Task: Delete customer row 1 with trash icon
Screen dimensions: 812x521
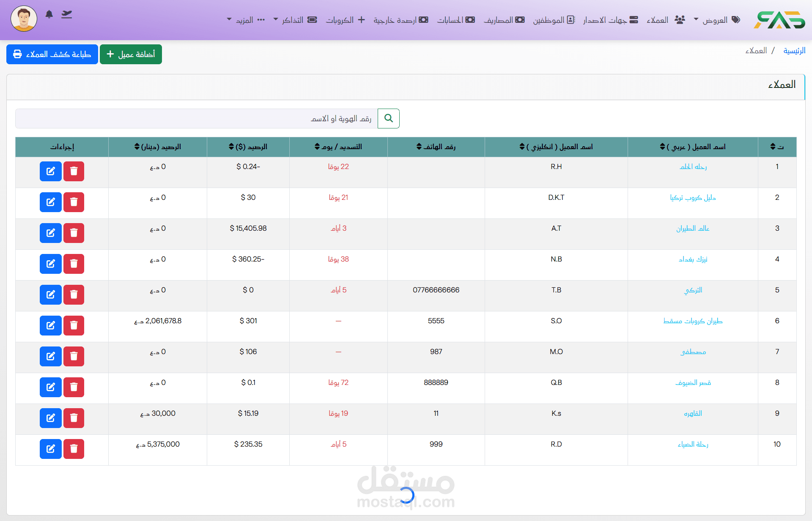Action: pyautogui.click(x=74, y=171)
